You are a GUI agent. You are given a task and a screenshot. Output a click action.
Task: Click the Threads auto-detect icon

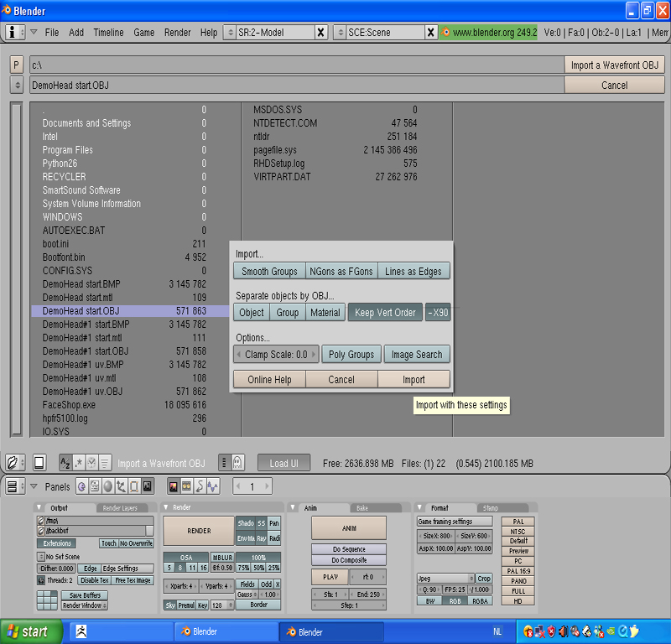41,580
